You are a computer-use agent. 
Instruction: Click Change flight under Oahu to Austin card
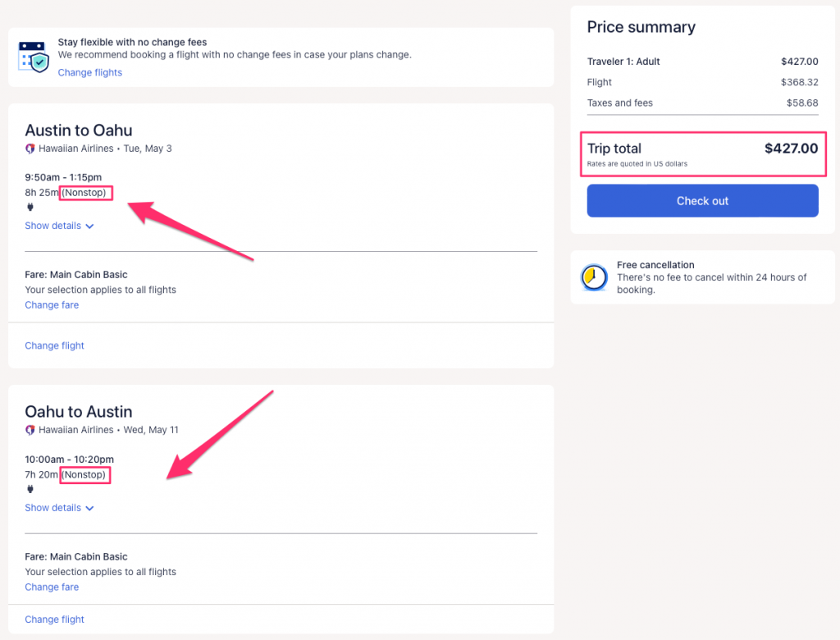coord(54,619)
